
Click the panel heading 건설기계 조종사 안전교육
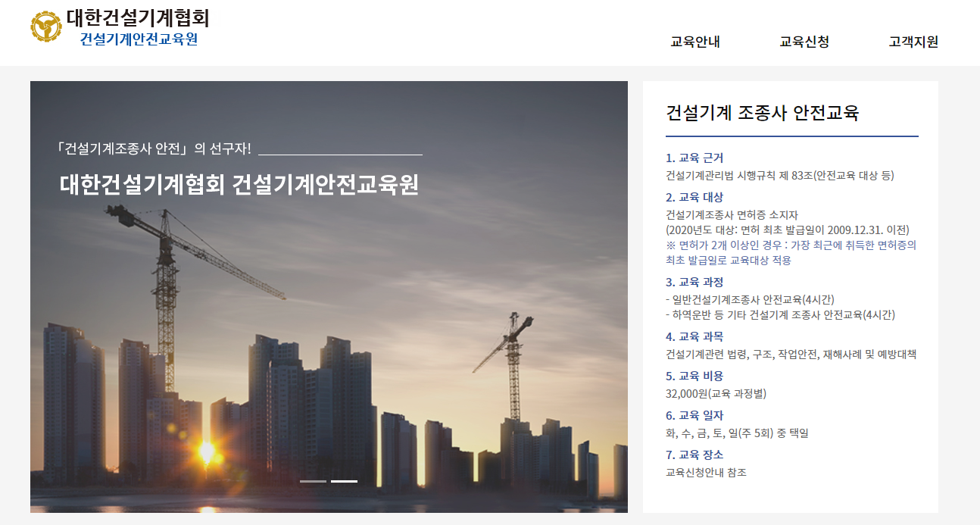[763, 114]
